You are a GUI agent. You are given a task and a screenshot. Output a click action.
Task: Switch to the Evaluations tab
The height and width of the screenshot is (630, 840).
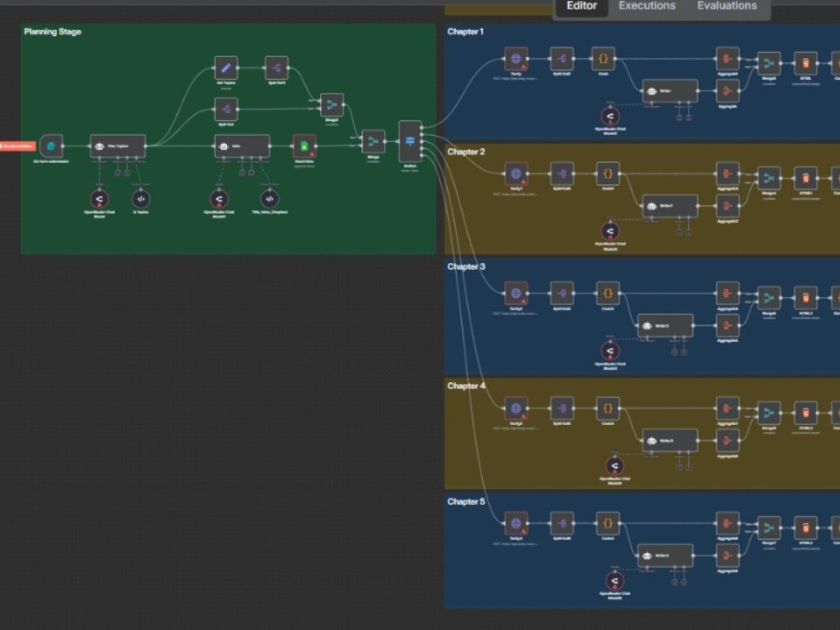(x=727, y=6)
